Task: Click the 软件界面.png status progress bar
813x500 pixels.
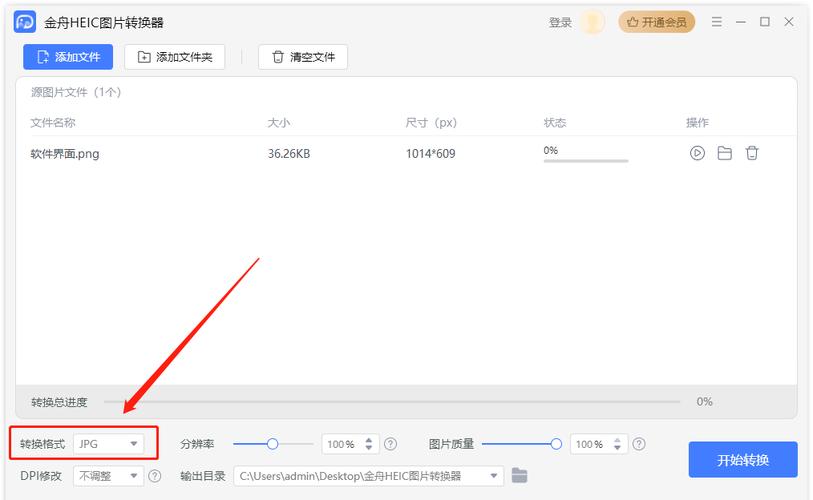Action: 586,161
